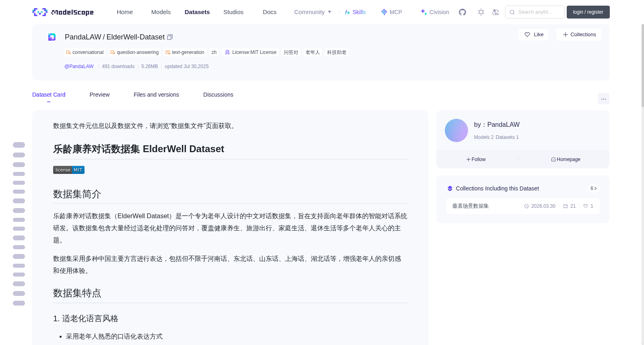
Task: Click the Homepage house icon
Action: click(x=553, y=159)
